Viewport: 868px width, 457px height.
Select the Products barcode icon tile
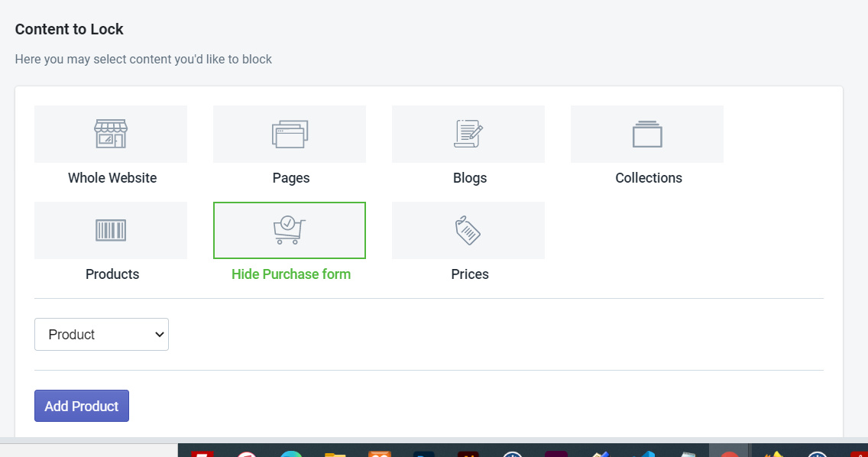coord(111,231)
